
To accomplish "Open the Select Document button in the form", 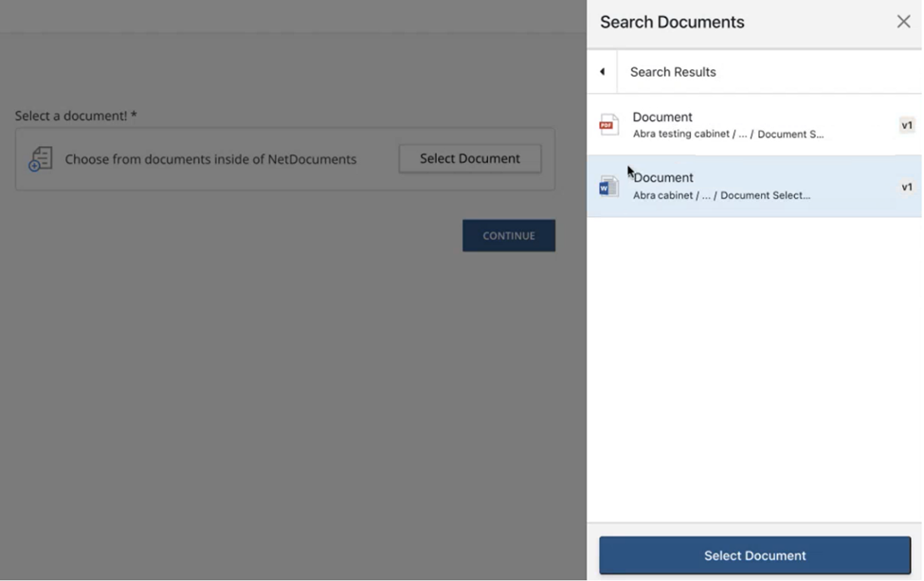I will 470,158.
